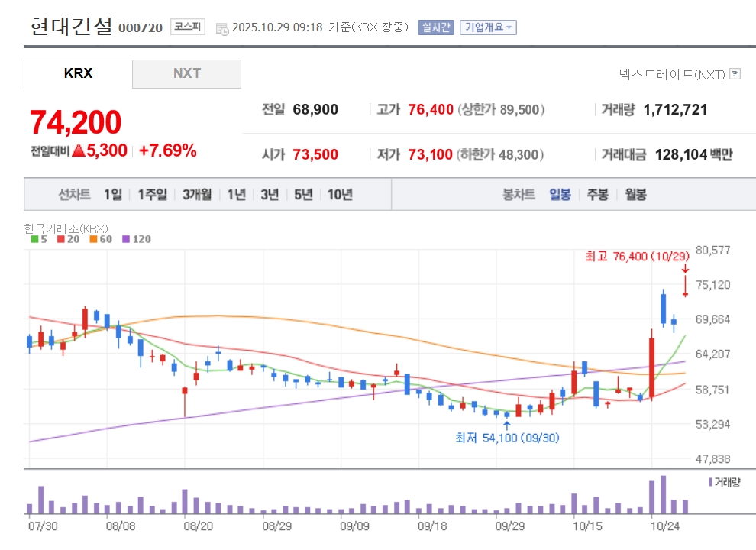Select the 3개월 line chart period

coord(197,195)
